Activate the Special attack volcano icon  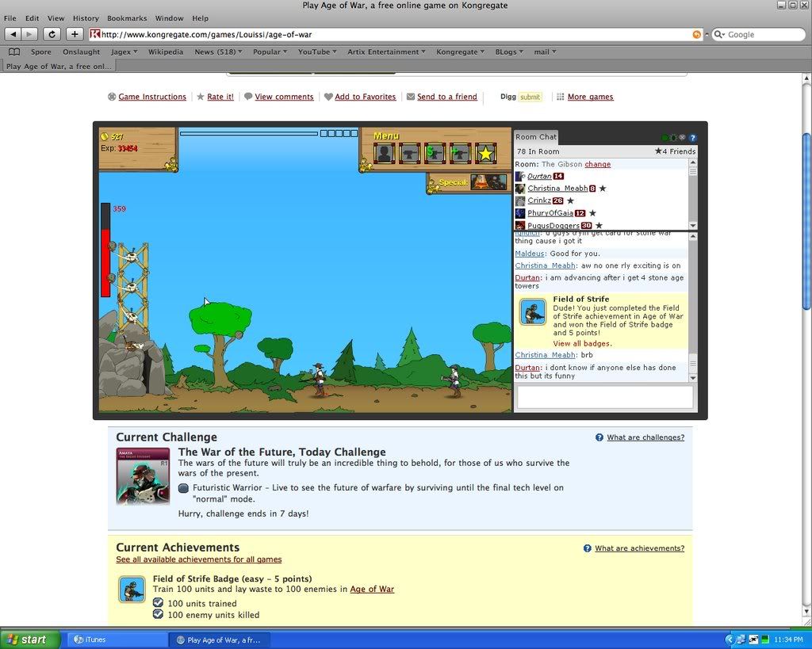488,182
